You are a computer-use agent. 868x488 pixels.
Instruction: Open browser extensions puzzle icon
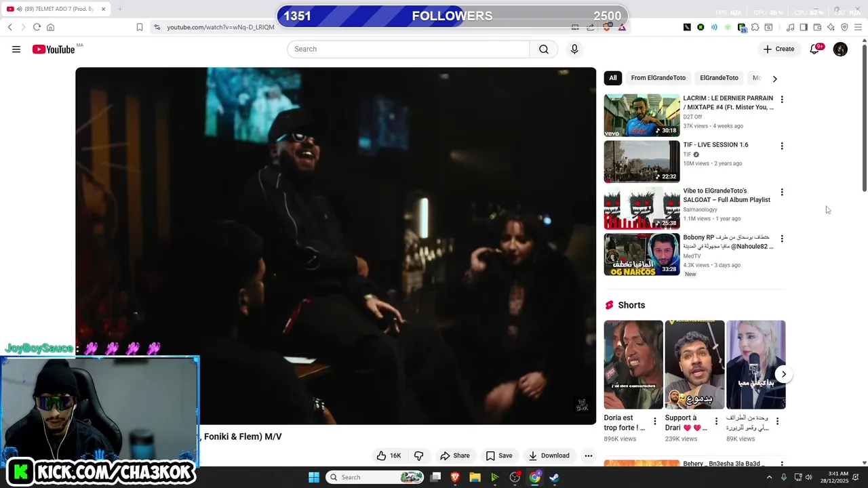coord(755,27)
